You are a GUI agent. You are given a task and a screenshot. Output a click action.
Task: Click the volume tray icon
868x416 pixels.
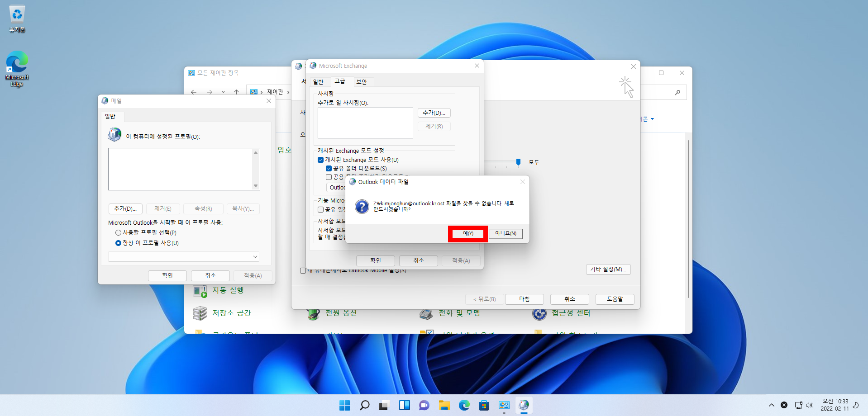809,405
